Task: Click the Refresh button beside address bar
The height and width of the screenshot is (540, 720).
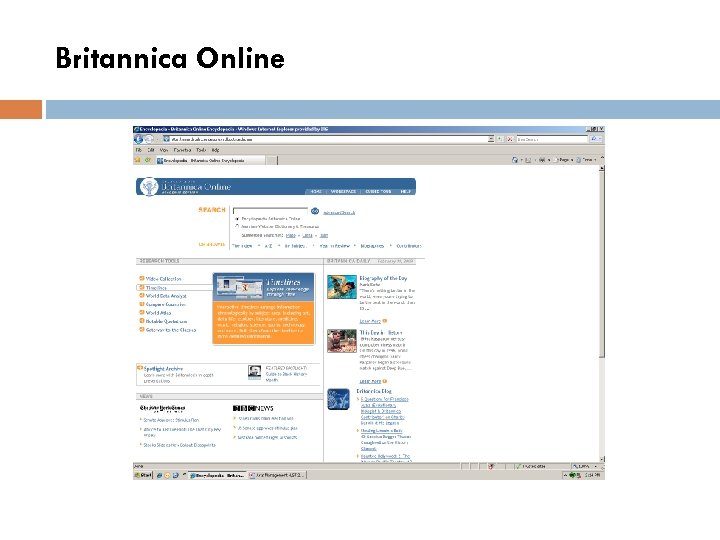Action: click(501, 139)
